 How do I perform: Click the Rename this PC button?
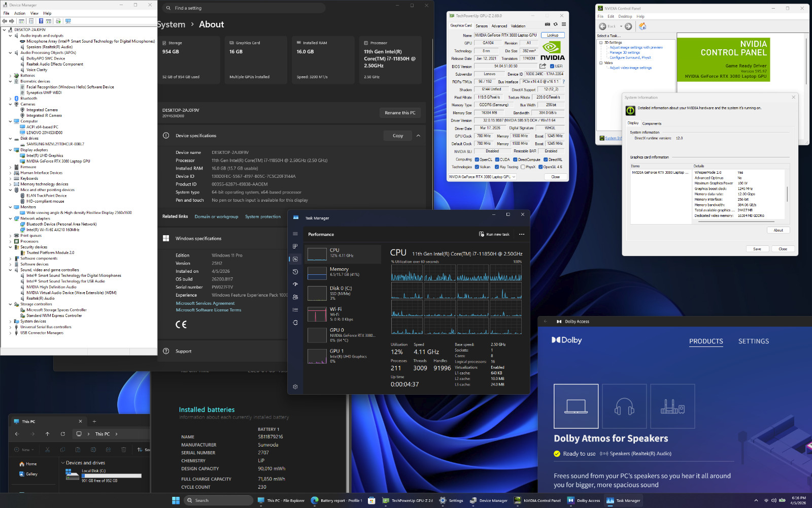click(400, 113)
